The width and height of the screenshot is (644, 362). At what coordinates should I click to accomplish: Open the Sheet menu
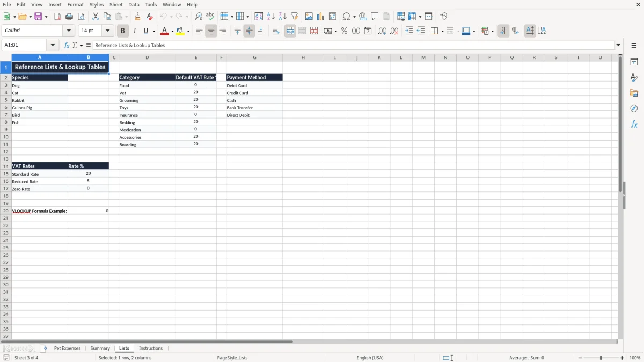(116, 4)
